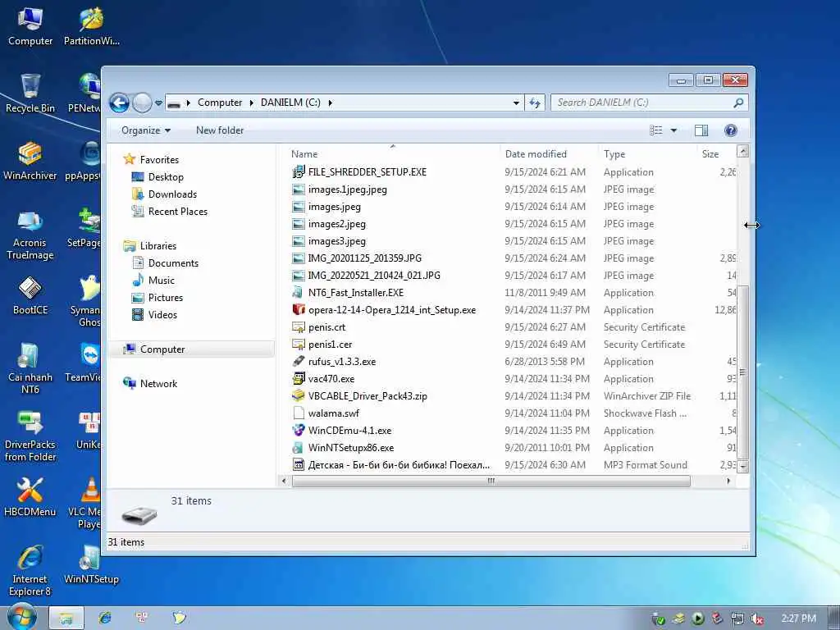
Task: Select the walama.swf file
Action: coord(333,413)
